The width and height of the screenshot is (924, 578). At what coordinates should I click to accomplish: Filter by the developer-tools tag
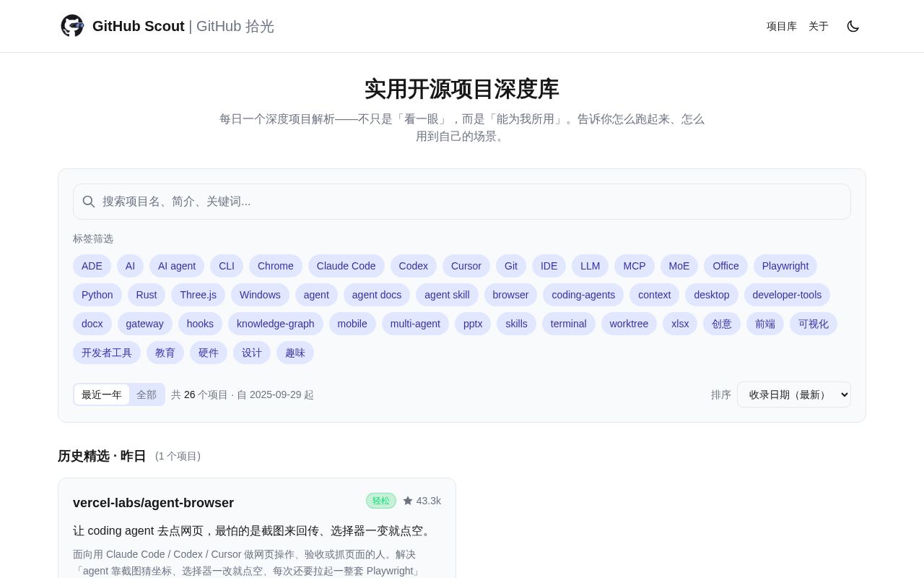[787, 295]
